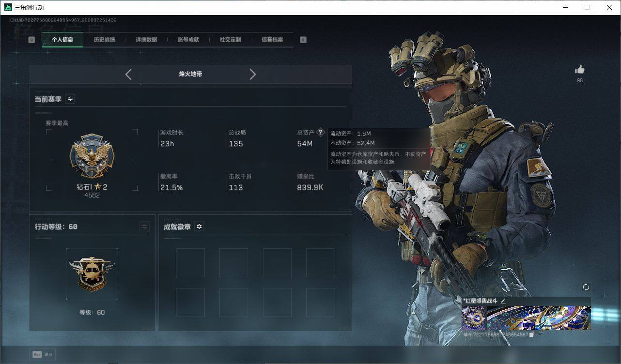This screenshot has height=364, width=621.
Task: Copy the player ID with the copy icon
Action: (531, 334)
